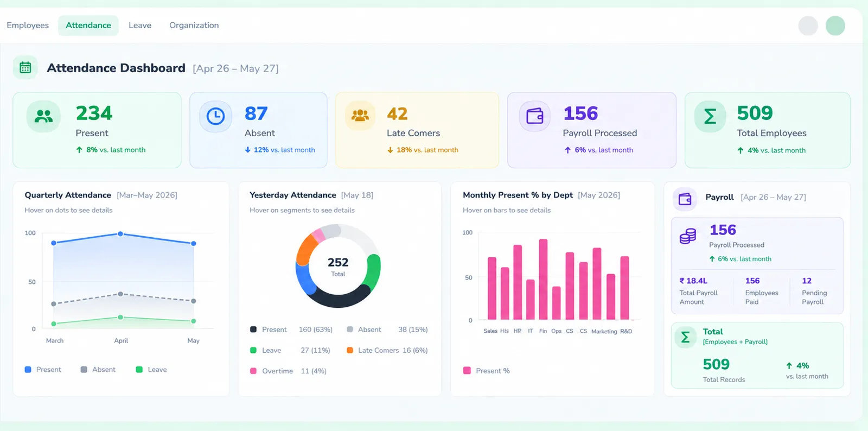Click the April Present dot on line chart
Image resolution: width=868 pixels, height=431 pixels.
120,234
